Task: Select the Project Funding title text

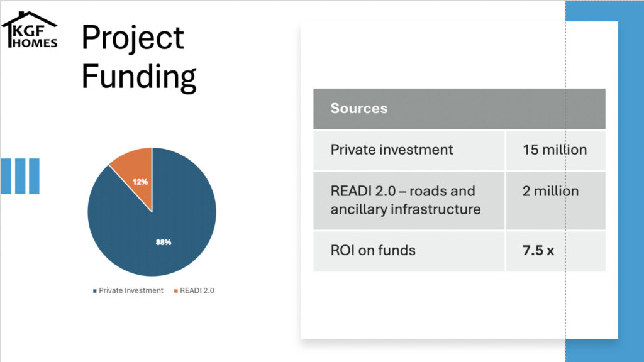Action: click(x=139, y=57)
